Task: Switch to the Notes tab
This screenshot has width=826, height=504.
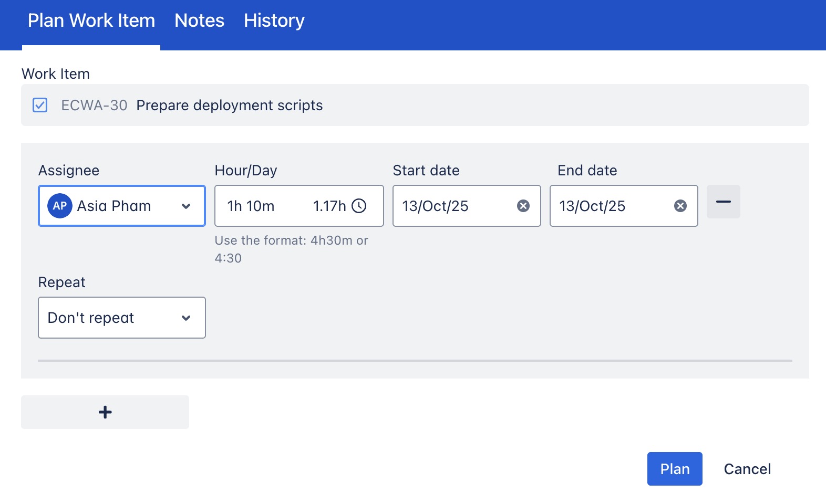Action: coord(199,21)
